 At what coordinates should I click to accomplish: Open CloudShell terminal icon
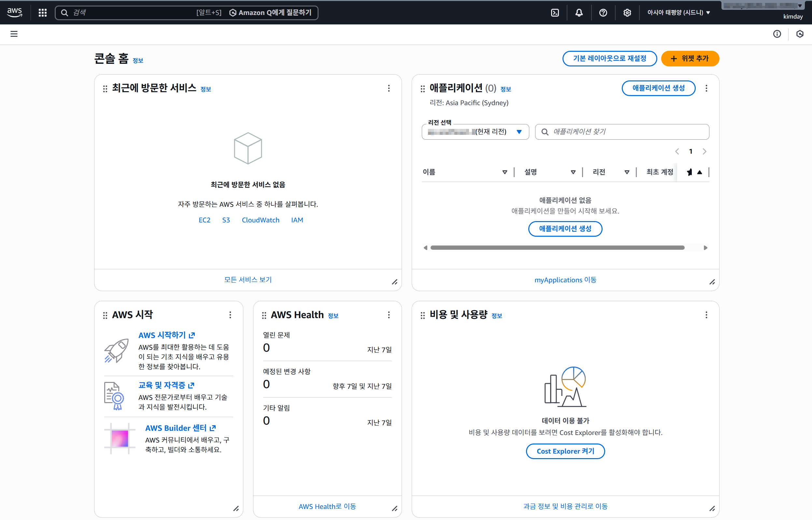coord(555,12)
